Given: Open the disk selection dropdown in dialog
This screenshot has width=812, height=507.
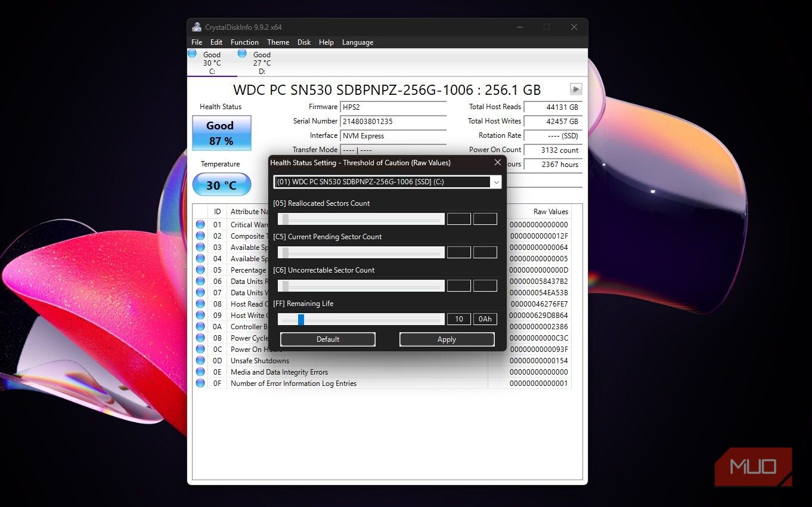Looking at the screenshot, I should pyautogui.click(x=496, y=182).
